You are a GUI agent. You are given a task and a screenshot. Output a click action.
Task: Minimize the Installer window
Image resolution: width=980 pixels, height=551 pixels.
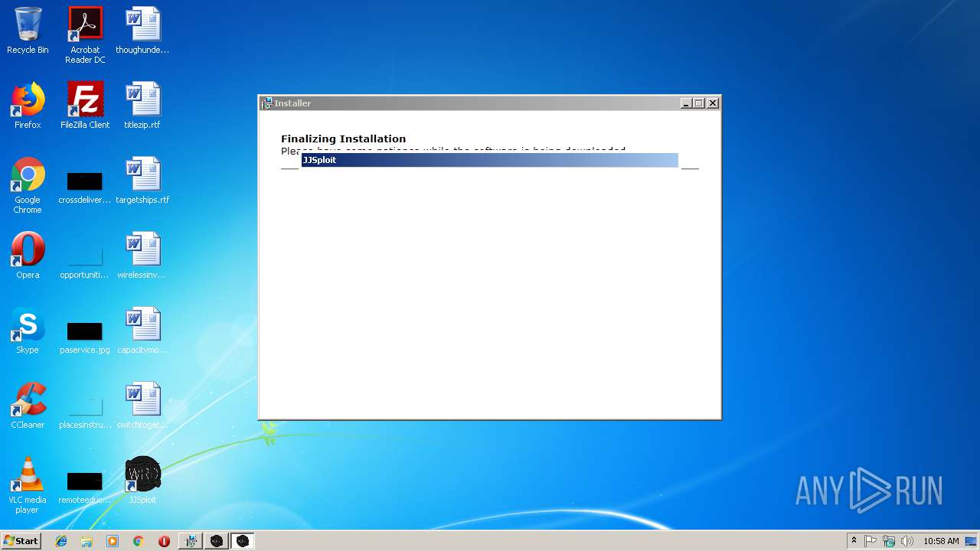pos(686,103)
